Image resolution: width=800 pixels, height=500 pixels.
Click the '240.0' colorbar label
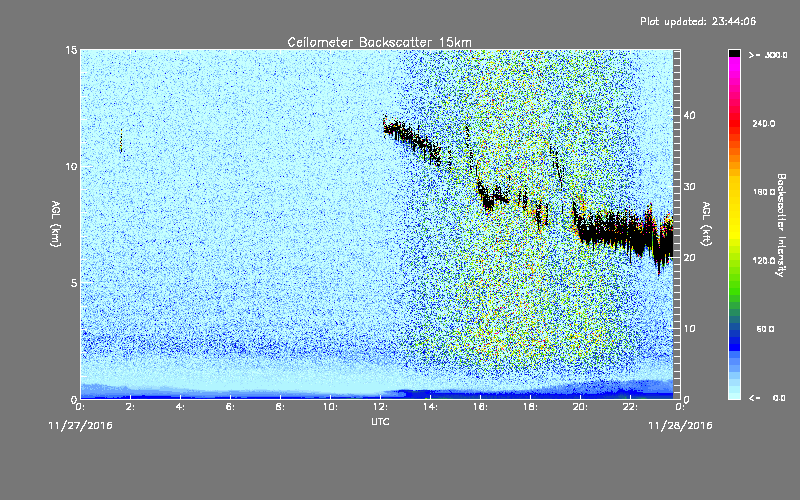(764, 124)
